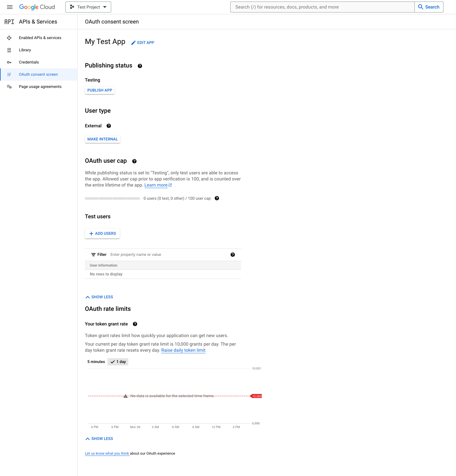
Task: Go to Library in the sidebar
Action: (38, 50)
